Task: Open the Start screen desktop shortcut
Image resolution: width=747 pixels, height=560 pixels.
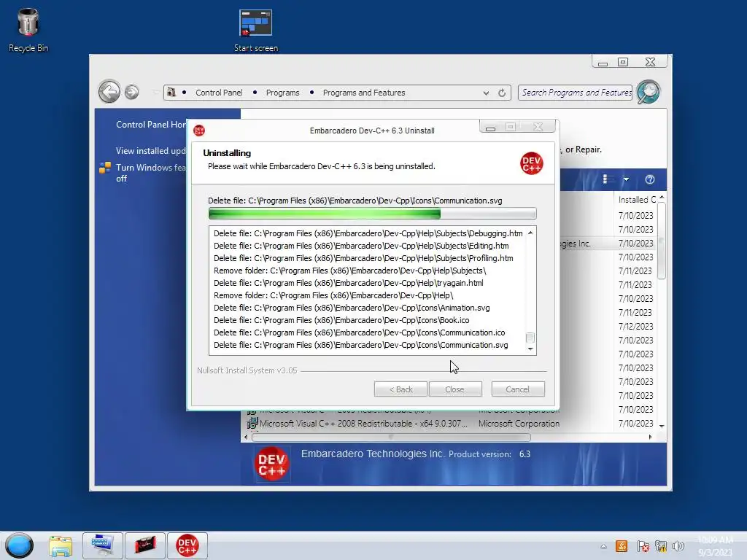Action: click(x=256, y=31)
